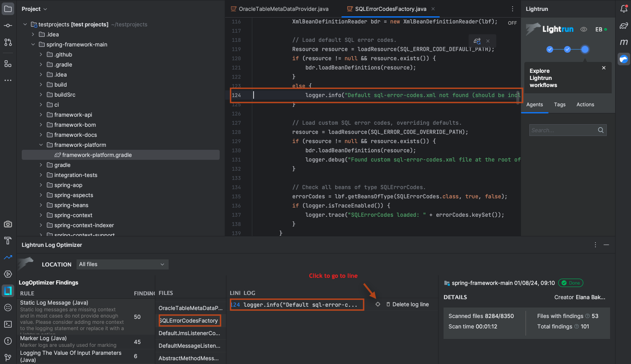Viewport: 631px width, 364px height.
Task: Expand the spring-aop folder
Action: tap(41, 185)
